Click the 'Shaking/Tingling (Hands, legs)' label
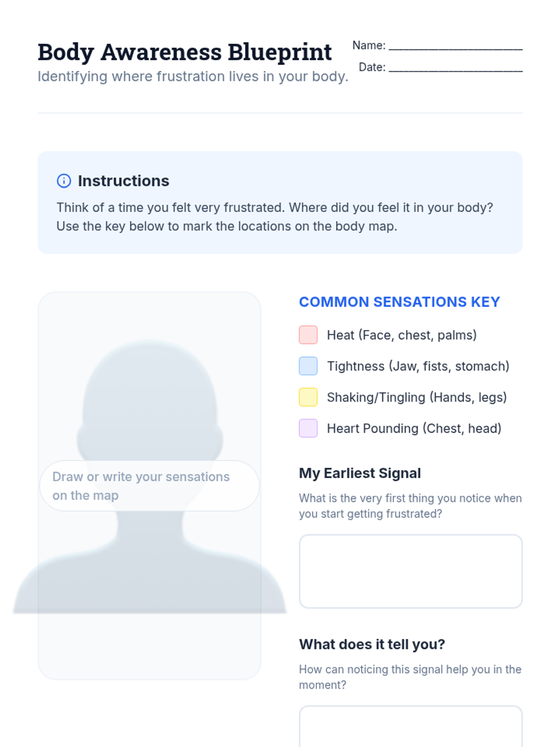 (417, 397)
